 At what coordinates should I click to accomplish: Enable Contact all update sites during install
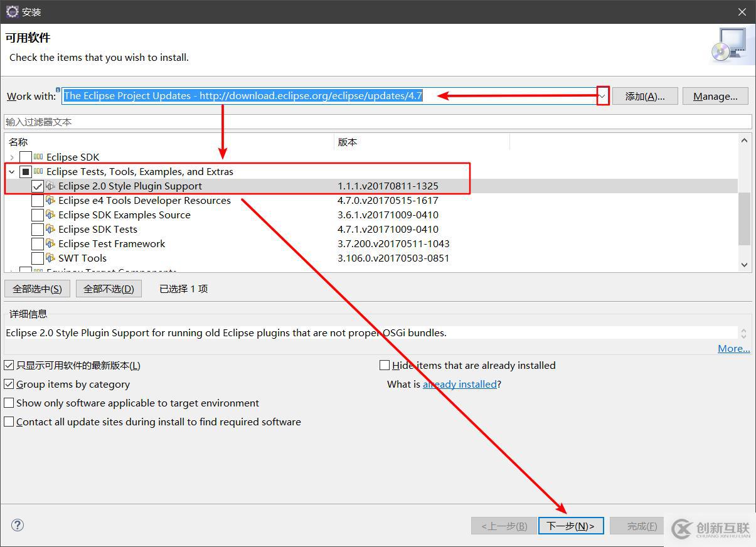tap(9, 422)
